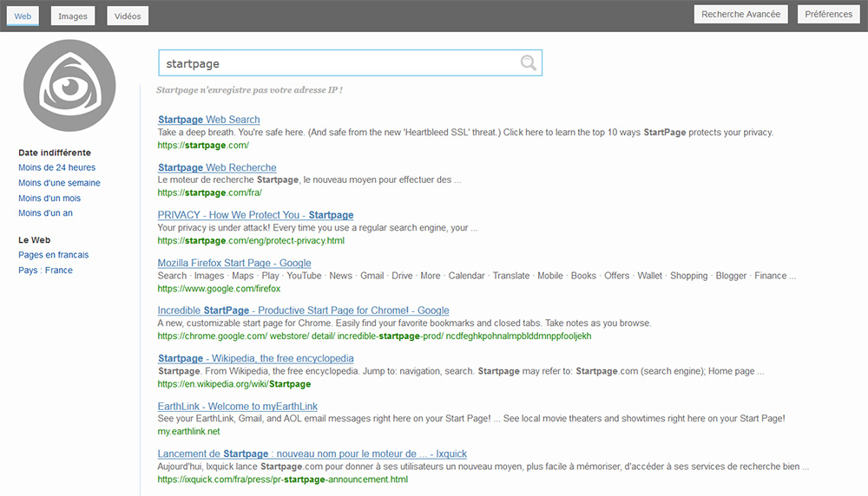Viewport: 868px width, 496px height.
Task: Click the 'Le moteur de recherche Startpage' snippet
Action: coord(309,179)
